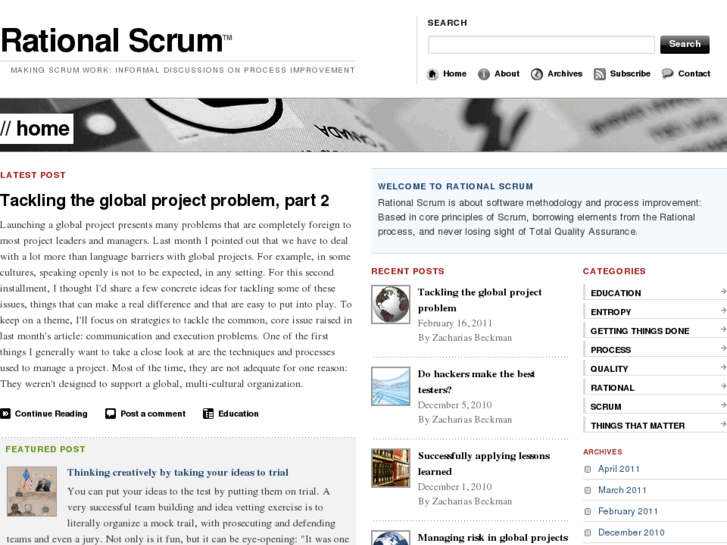Open the Quality category arrow
727x545 pixels.
click(x=723, y=367)
